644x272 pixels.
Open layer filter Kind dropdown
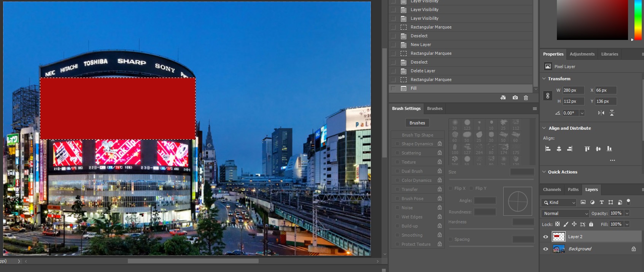coord(559,202)
